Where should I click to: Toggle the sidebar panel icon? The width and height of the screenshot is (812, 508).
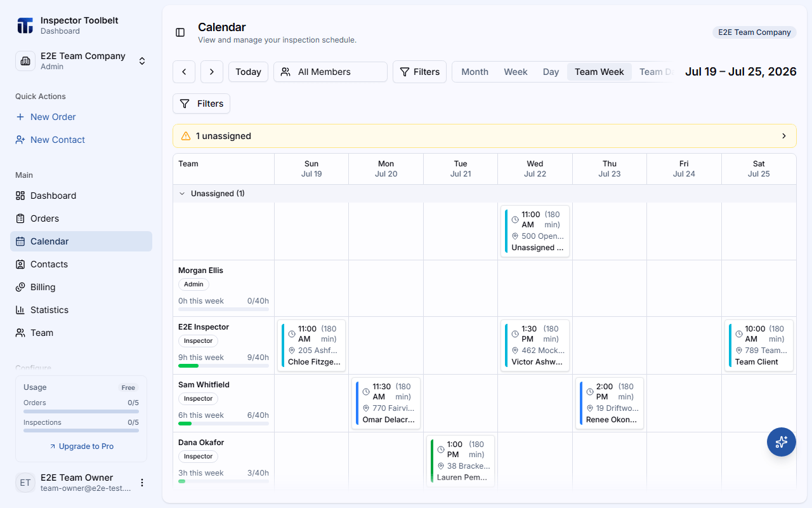tap(180, 32)
